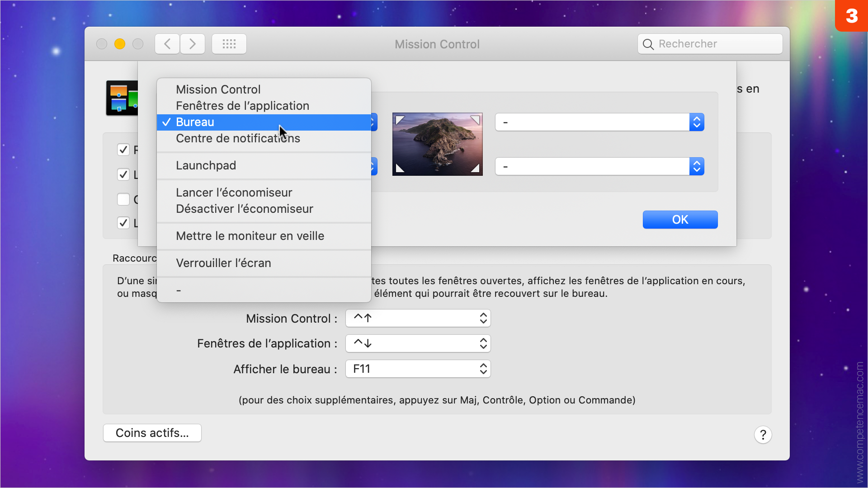This screenshot has height=488, width=868.
Task: Open the help question mark button
Action: (x=763, y=435)
